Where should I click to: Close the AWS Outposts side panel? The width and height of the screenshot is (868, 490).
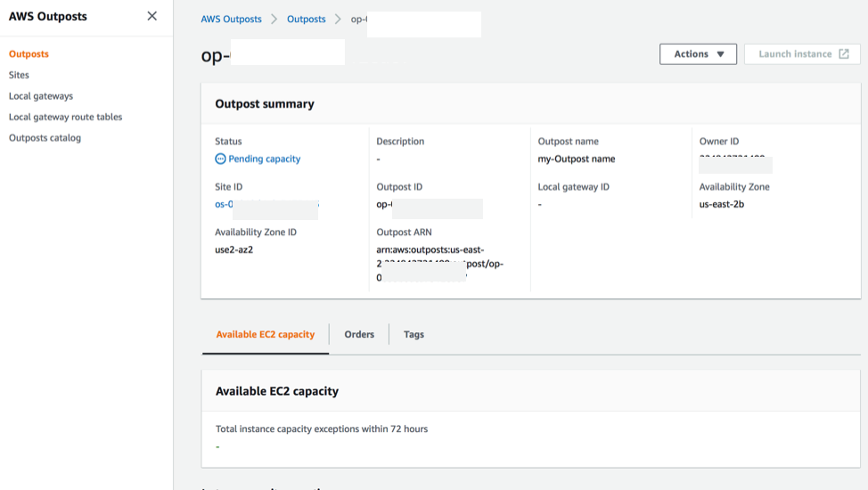tap(151, 16)
